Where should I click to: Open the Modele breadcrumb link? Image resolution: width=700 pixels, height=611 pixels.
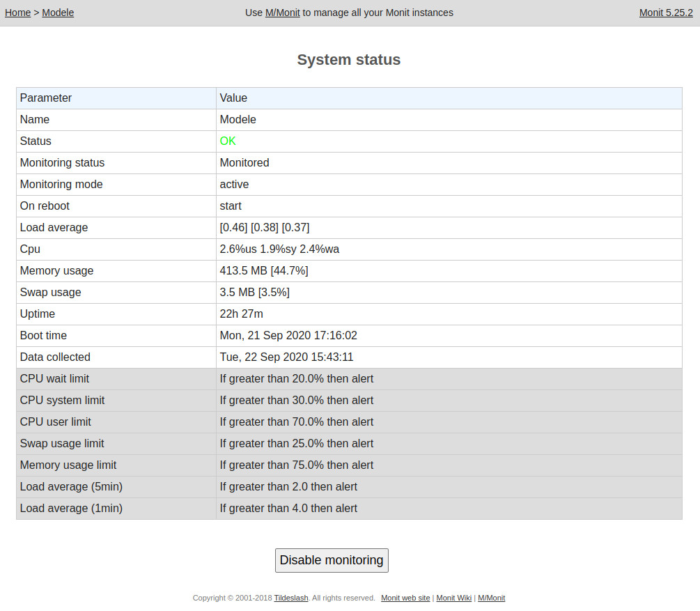[x=58, y=13]
